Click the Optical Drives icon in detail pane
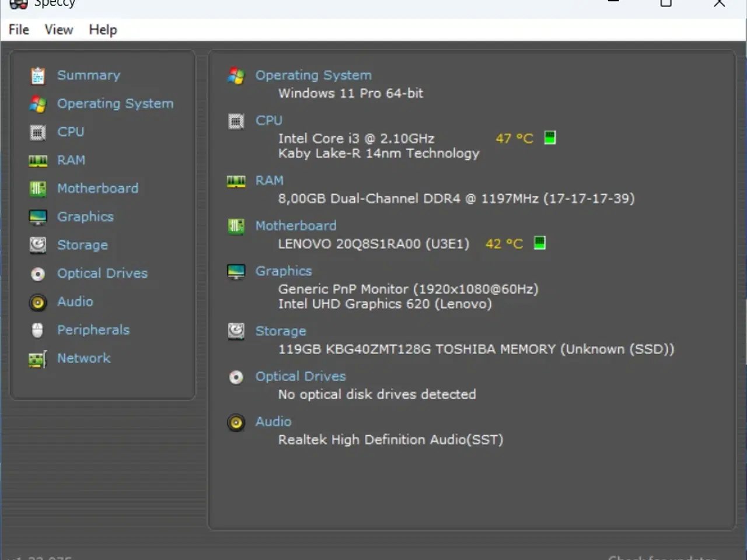The height and width of the screenshot is (560, 747). pos(236,377)
